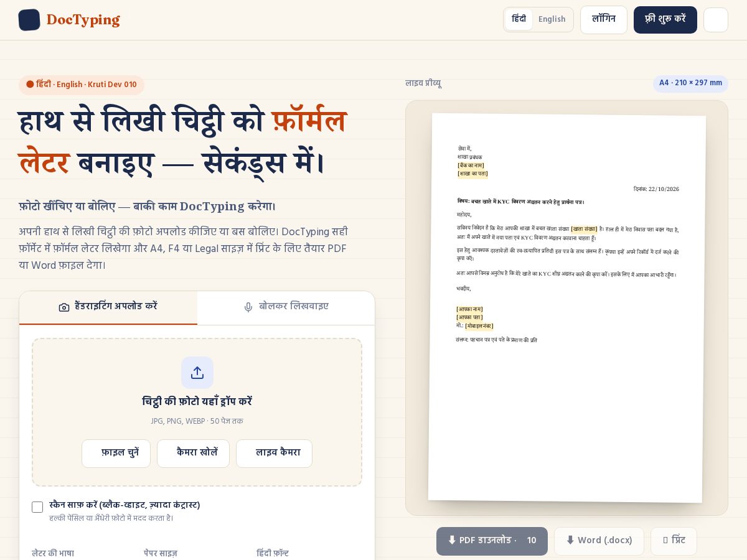Click the फ़ाइल चुनें button
The width and height of the screenshot is (747, 560).
116,454
